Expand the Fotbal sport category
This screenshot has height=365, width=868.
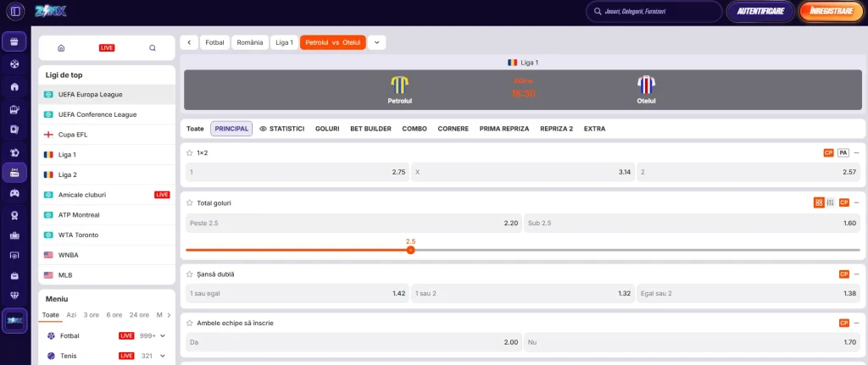coord(163,335)
